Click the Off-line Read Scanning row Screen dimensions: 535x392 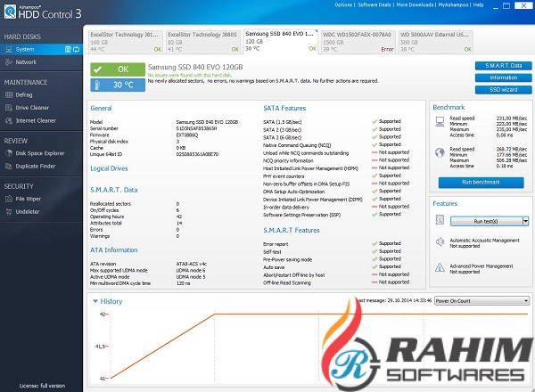click(x=336, y=282)
